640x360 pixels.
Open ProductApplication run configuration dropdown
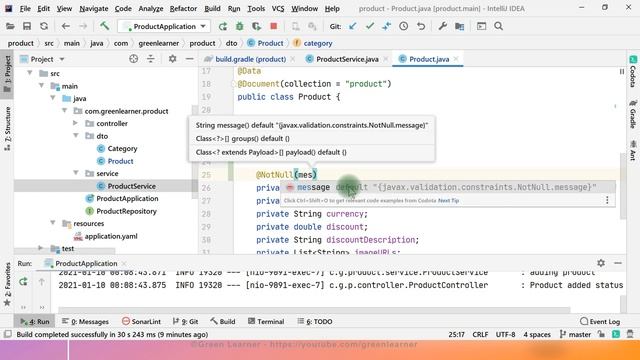point(164,27)
